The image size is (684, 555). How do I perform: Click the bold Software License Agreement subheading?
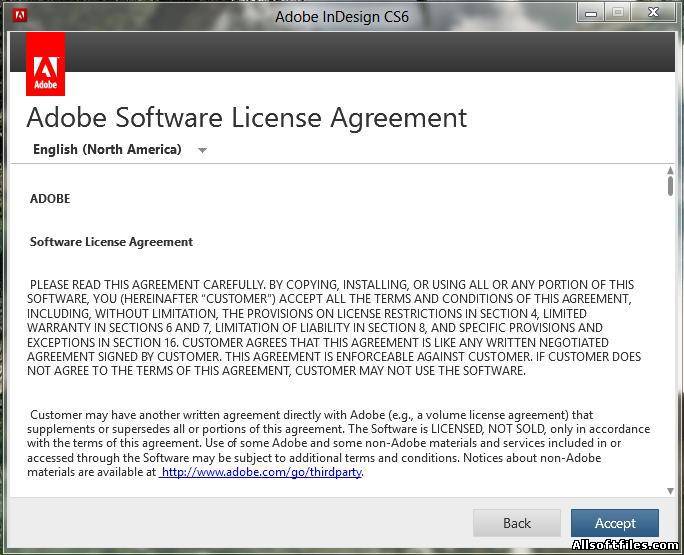tap(111, 242)
